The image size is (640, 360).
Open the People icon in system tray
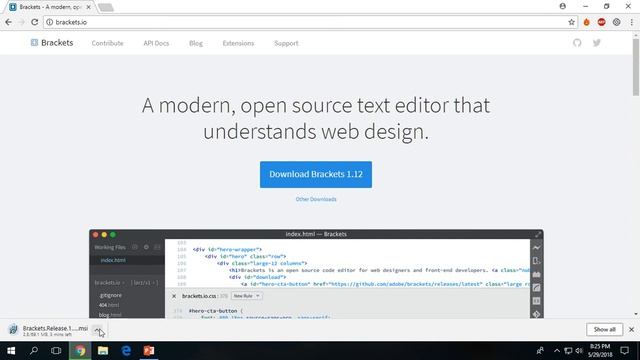tap(540, 351)
